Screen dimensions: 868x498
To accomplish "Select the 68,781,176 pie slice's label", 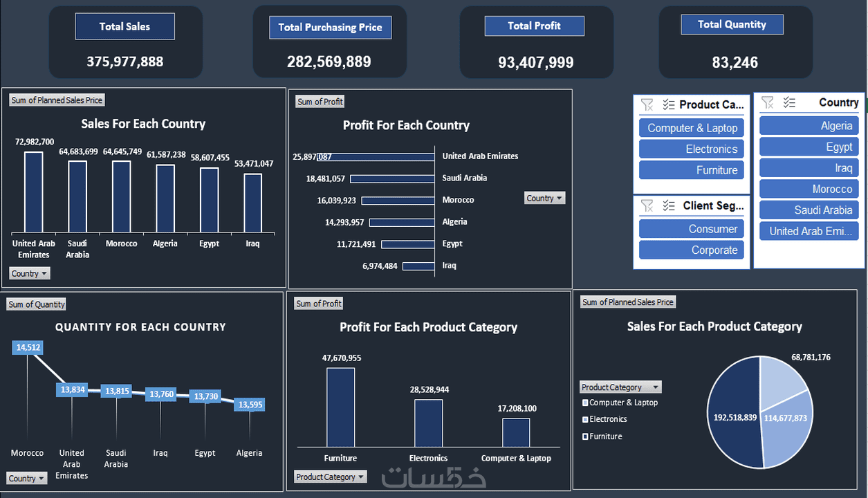I will [811, 358].
